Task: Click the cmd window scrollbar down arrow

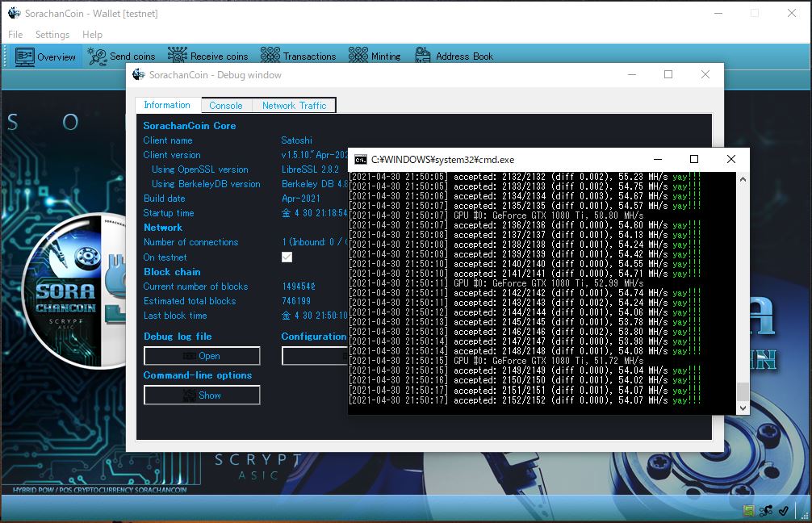Action: pos(743,408)
